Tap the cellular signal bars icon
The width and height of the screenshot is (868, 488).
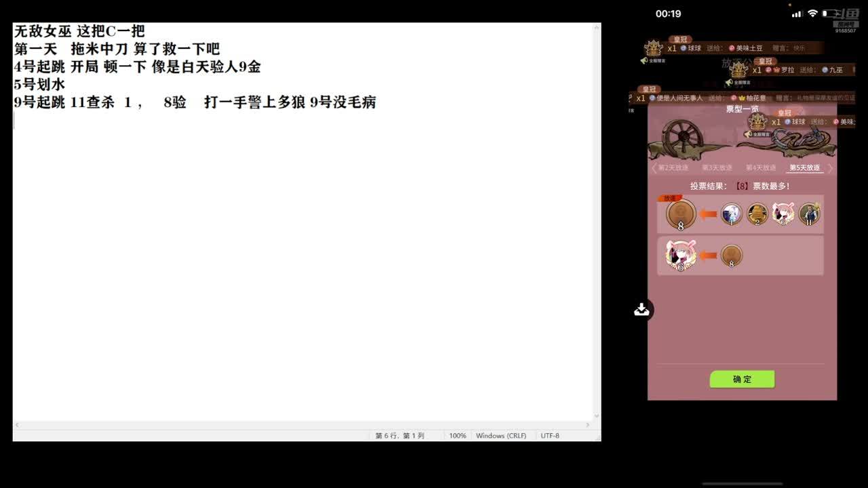797,14
